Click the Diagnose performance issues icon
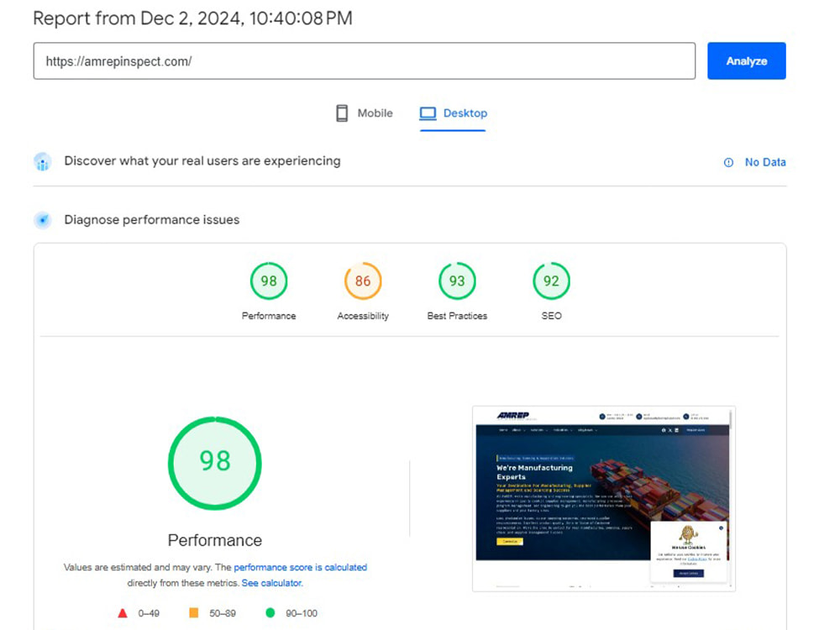The image size is (840, 630). [43, 219]
